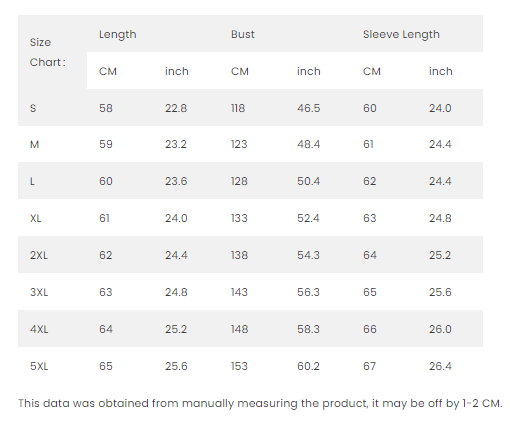Select the Sleeve Length column header

coord(401,34)
